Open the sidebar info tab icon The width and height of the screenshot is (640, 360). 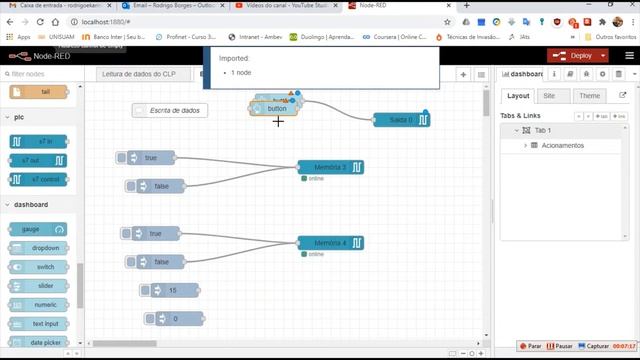[554, 74]
